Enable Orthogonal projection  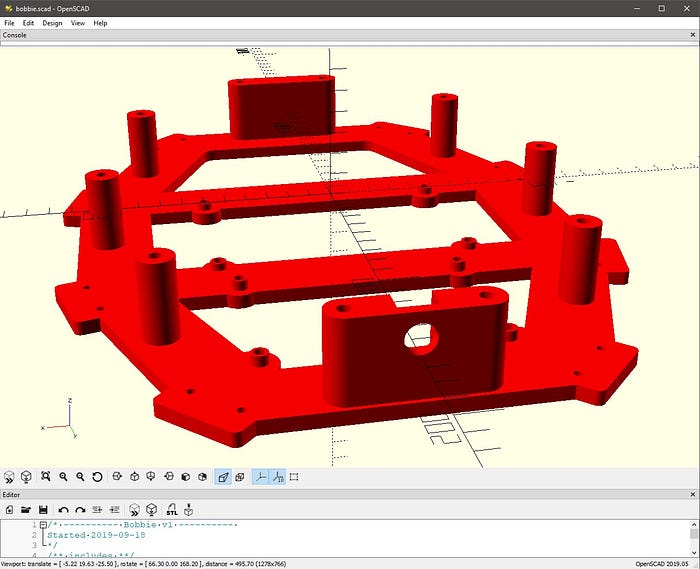pyautogui.click(x=240, y=477)
